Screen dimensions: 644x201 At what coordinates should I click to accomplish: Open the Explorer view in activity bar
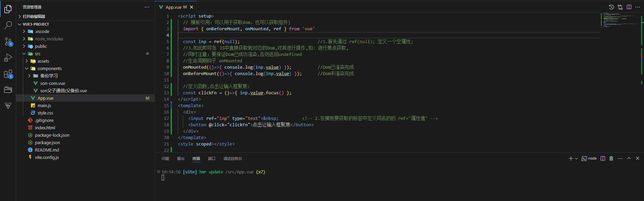pos(8,9)
